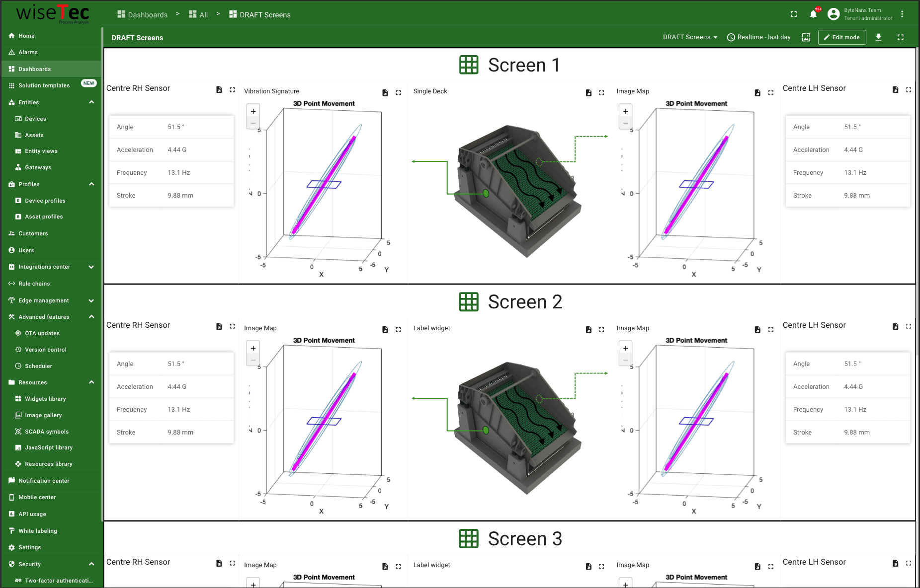920x588 pixels.
Task: Expand the Integrations center section
Action: click(x=91, y=267)
